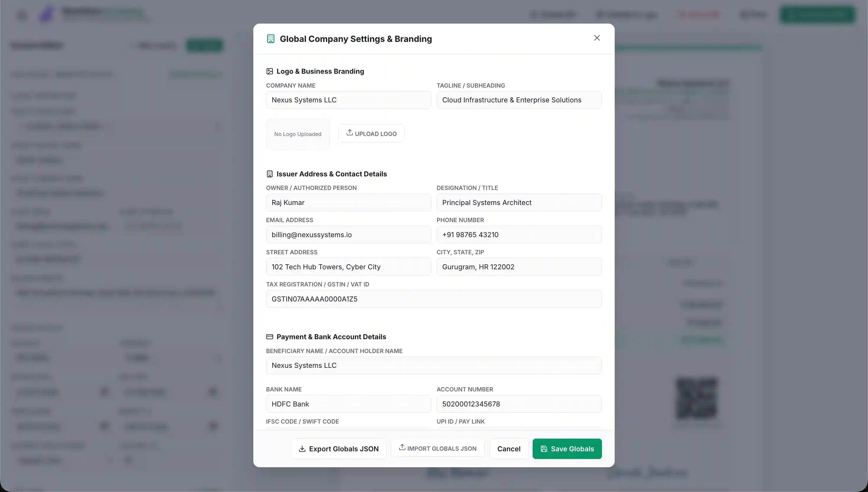Click the Issuer Address & Contact Details heading
Screen dimensions: 868x492
coord(331,174)
